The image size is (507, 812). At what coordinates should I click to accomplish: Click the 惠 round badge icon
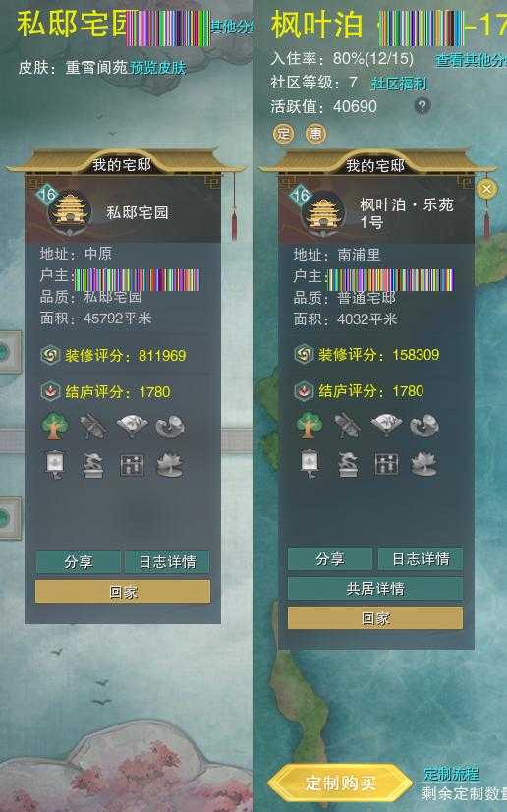coord(315,134)
